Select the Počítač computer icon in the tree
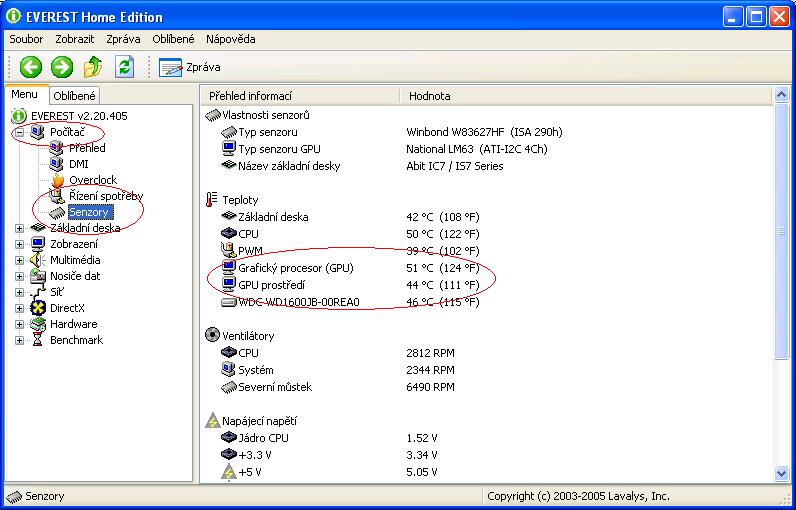The height and width of the screenshot is (510, 796). [38, 132]
